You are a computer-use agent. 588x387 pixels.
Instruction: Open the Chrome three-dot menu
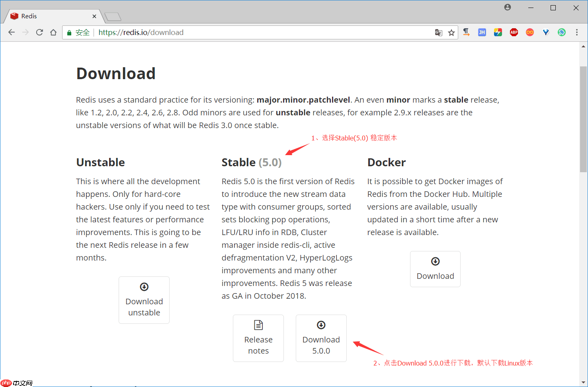click(577, 32)
